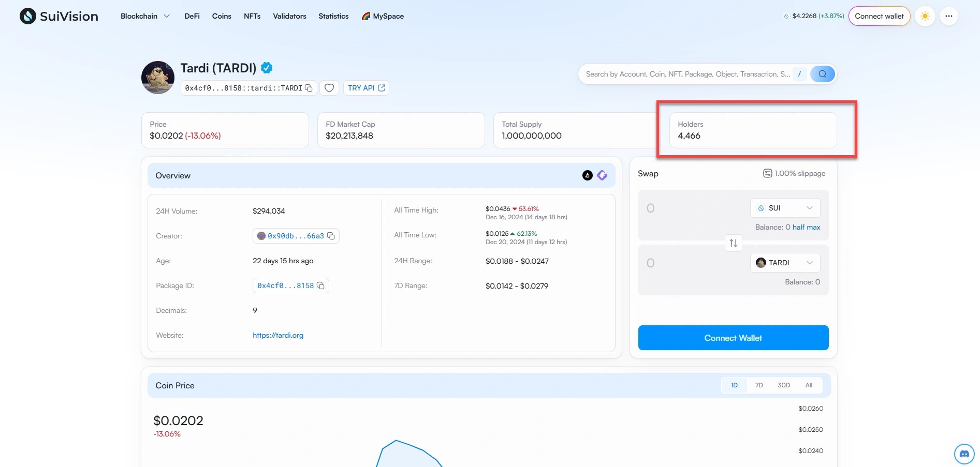The width and height of the screenshot is (980, 467).
Task: Click the SuiVision logo
Action: (58, 16)
